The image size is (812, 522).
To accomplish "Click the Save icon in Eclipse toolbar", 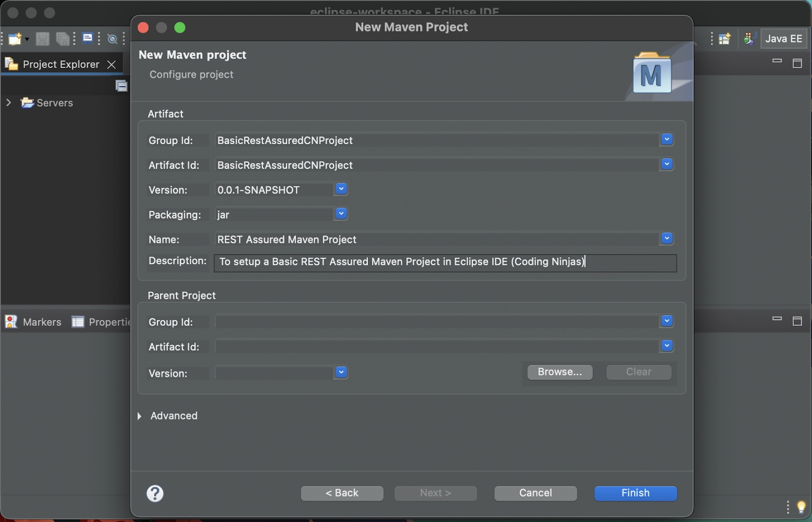I will pos(43,39).
